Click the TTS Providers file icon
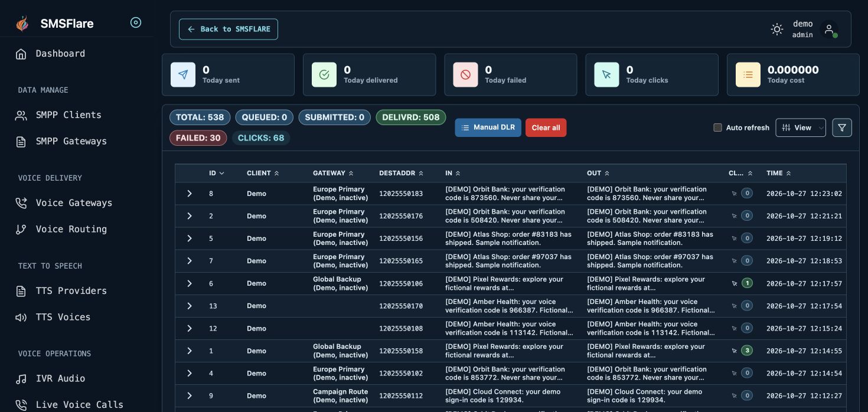Viewport: 868px width, 412px height. pyautogui.click(x=21, y=291)
